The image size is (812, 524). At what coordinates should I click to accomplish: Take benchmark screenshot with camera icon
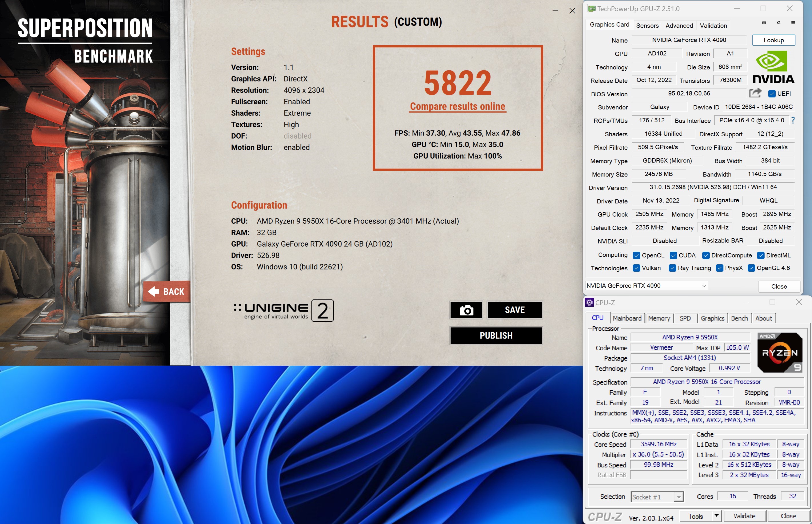[466, 310]
